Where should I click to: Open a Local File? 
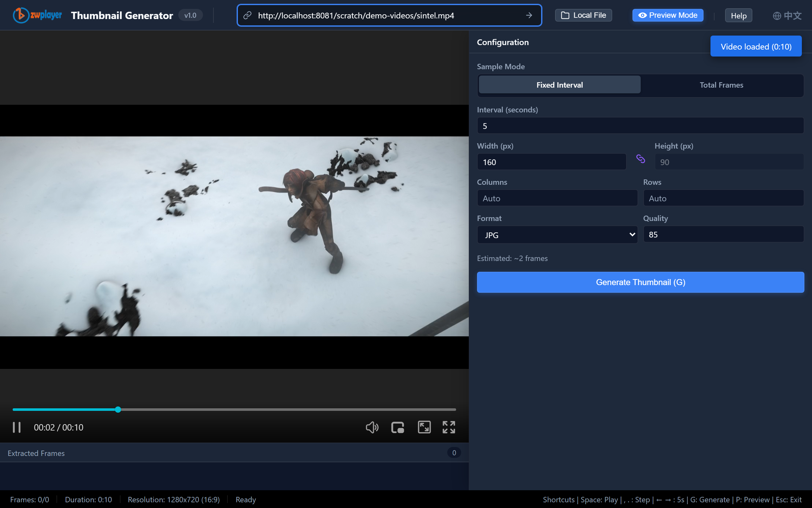coord(584,15)
